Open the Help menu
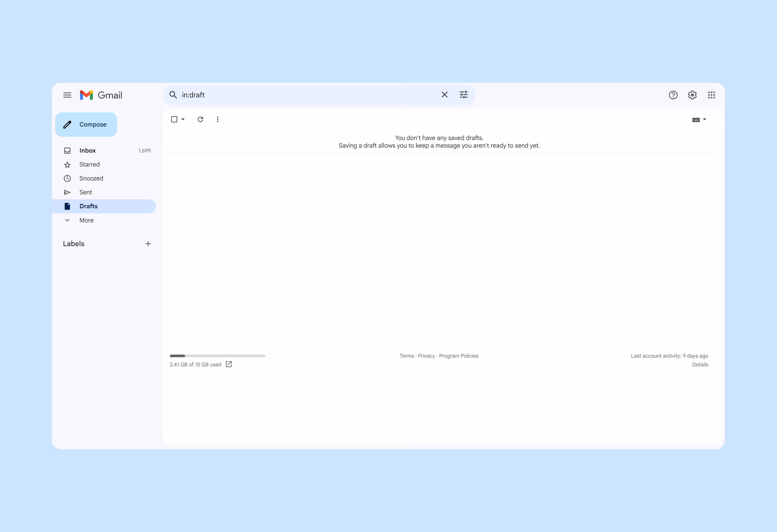777x532 pixels. [673, 95]
